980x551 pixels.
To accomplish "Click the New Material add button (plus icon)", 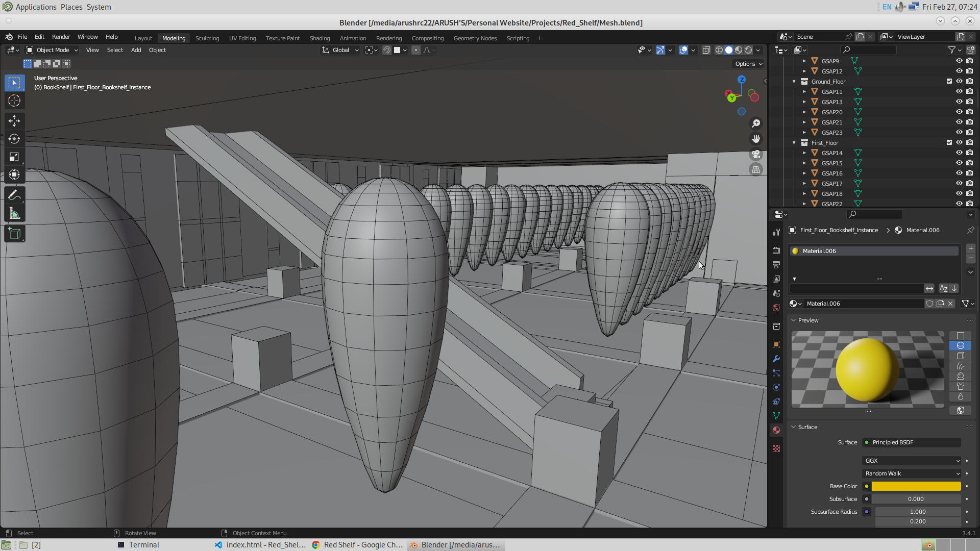I will click(971, 248).
